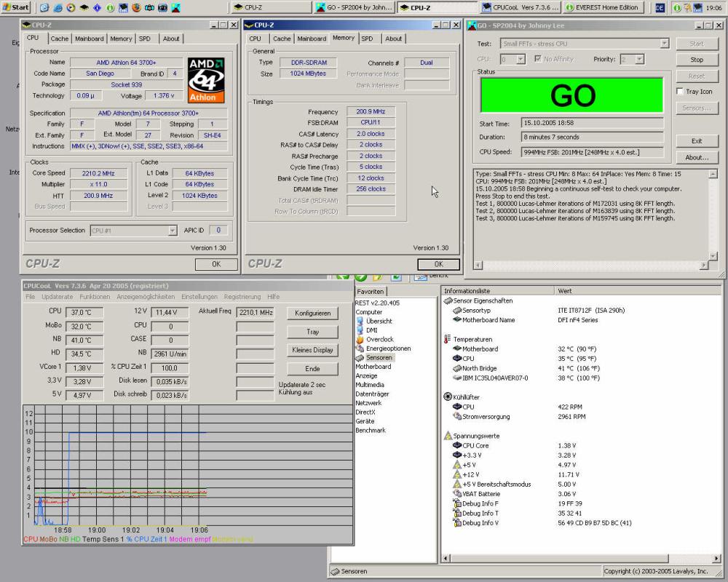
Task: Click the Ende button in CPUCooL
Action: (x=312, y=369)
